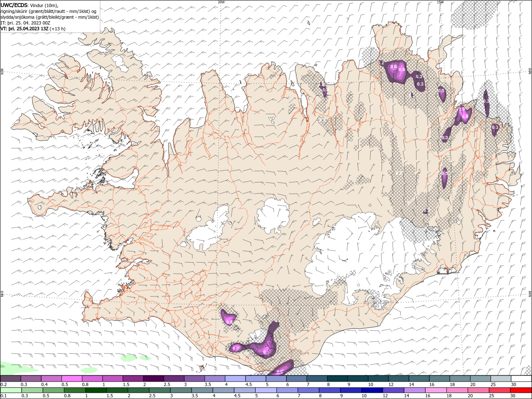Click the light grey 25 swatch in upper legend row

[x=501, y=379]
